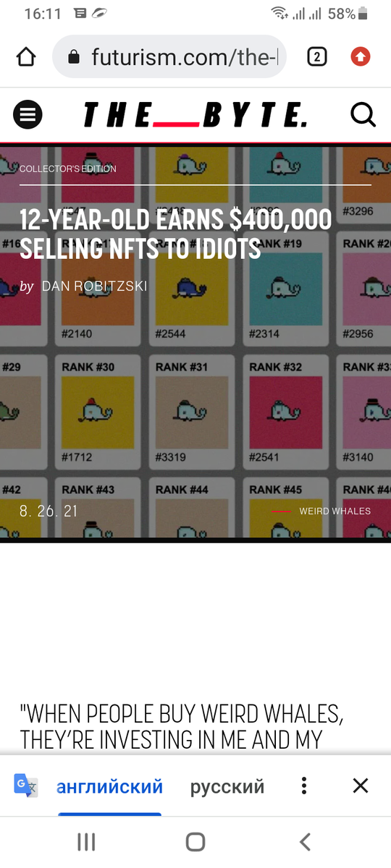391x868 pixels.
Task: Close the translate bar with the X
Action: click(x=361, y=786)
